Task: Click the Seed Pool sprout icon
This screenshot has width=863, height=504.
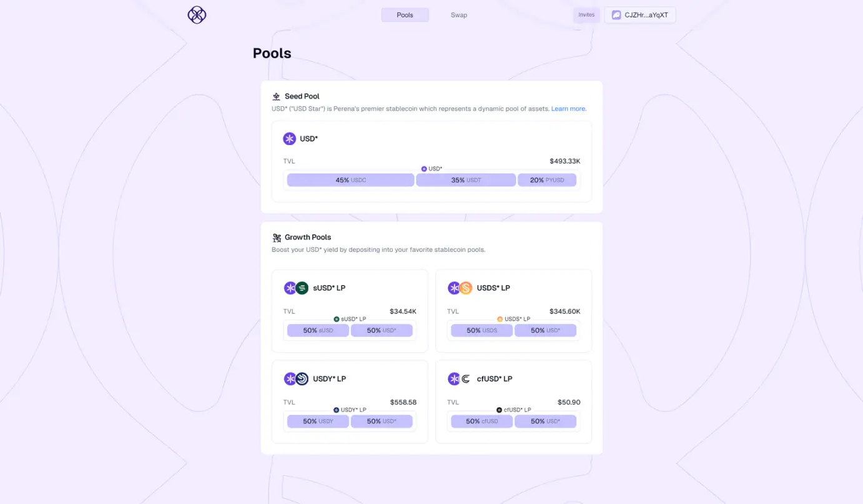Action: (277, 96)
